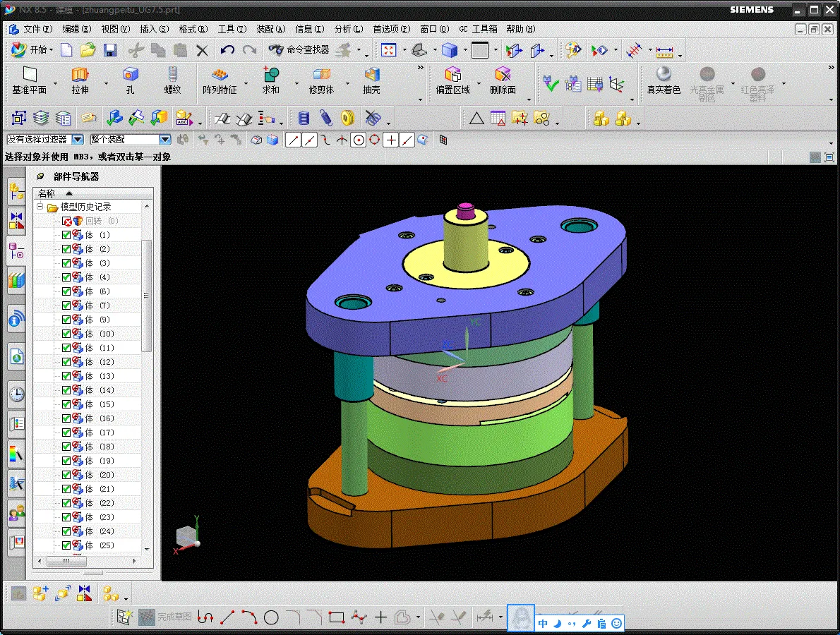Click the measure distance ruler icon
The width and height of the screenshot is (840, 635).
664,52
